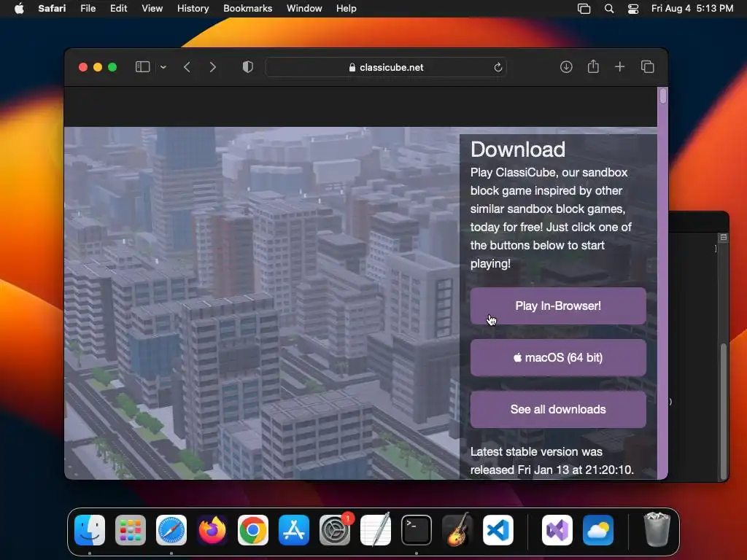
Task: Click the date and time clock
Action: (x=692, y=9)
